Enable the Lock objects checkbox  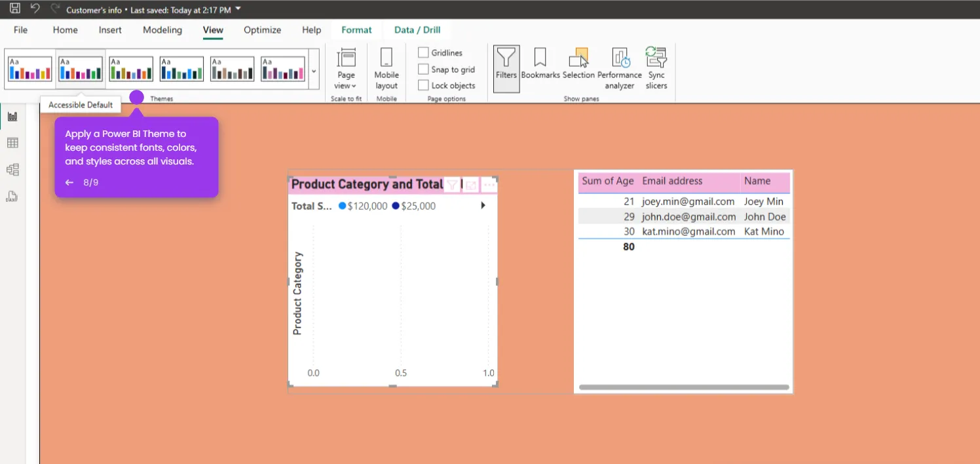coord(423,85)
